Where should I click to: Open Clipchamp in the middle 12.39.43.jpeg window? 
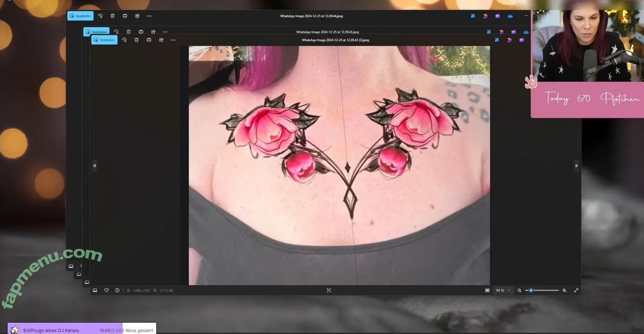coord(502,32)
